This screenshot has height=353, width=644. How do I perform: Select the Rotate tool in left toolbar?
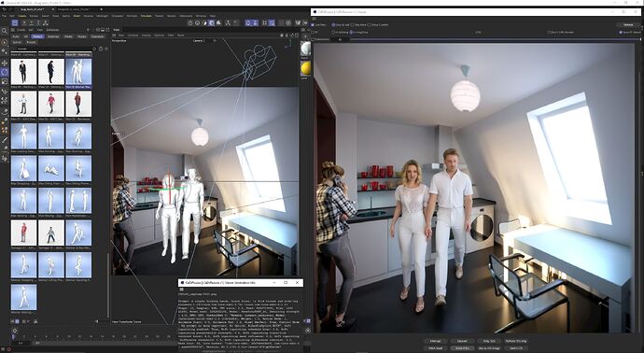point(5,72)
